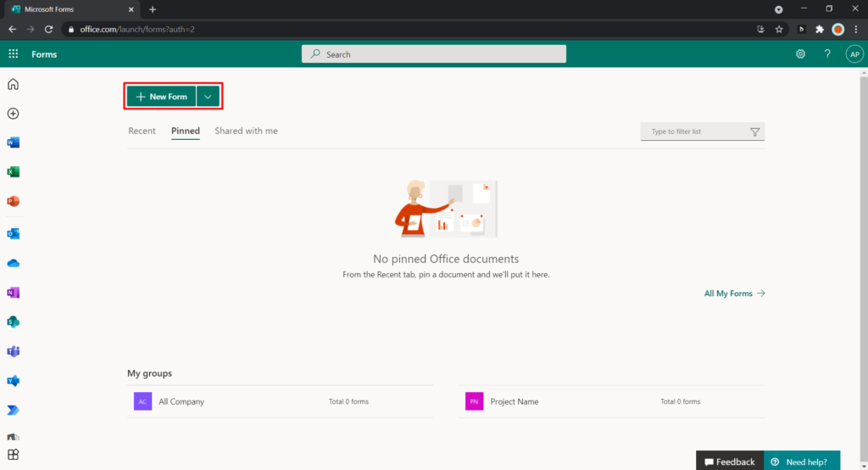Screen dimensions: 868x470
Task: Reload the page in the browser
Action: click(x=48, y=30)
